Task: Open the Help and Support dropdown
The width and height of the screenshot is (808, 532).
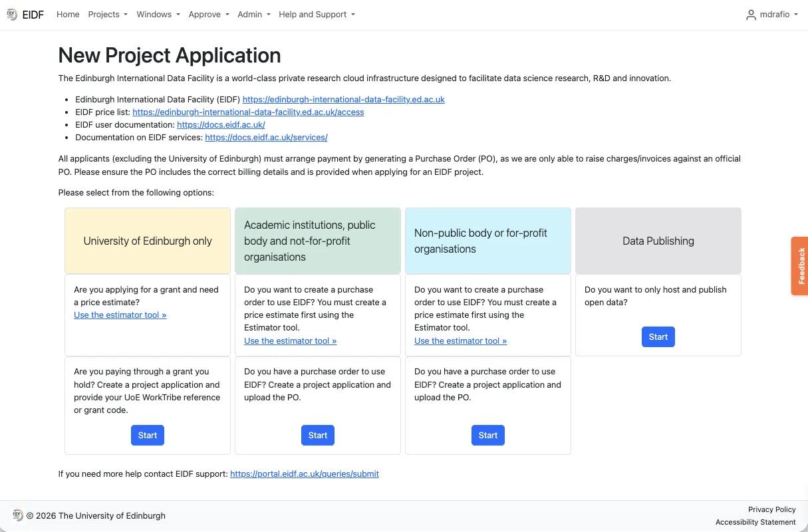Action: click(x=317, y=15)
